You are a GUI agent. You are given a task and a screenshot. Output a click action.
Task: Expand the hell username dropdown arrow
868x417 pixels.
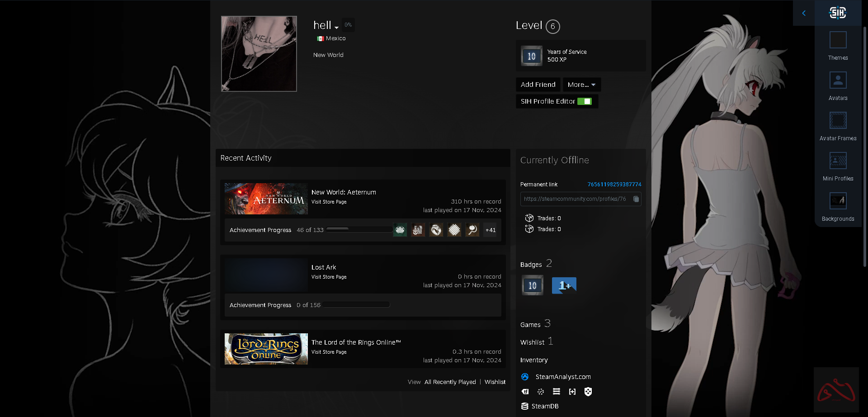(x=336, y=28)
